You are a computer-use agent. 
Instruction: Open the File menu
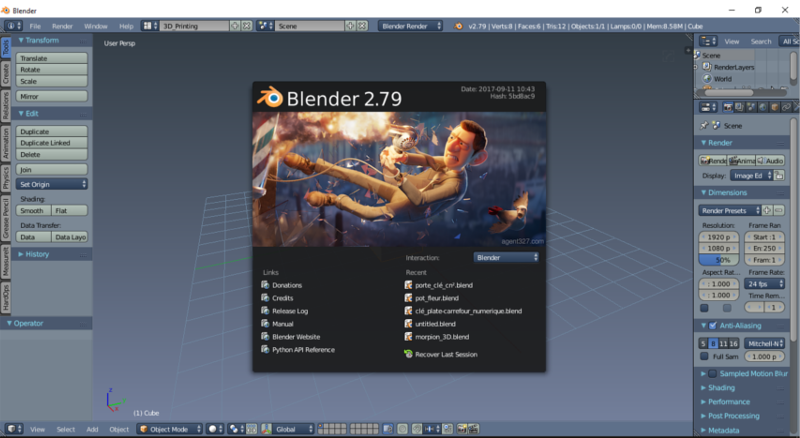point(36,25)
